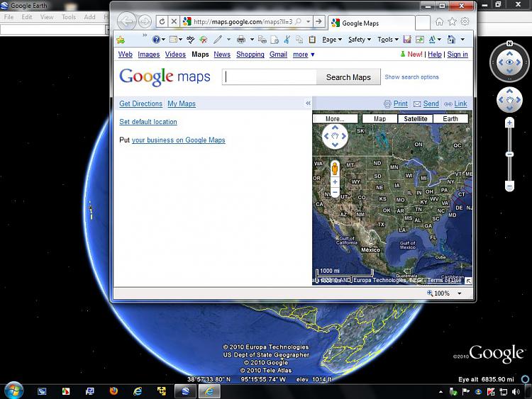
Task: Stop page loading with the X icon
Action: tap(174, 22)
